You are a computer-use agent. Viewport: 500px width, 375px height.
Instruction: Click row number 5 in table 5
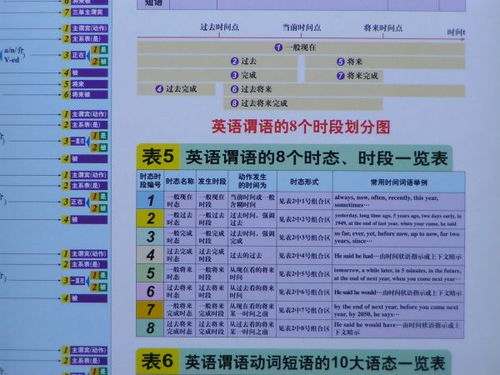[x=150, y=273]
